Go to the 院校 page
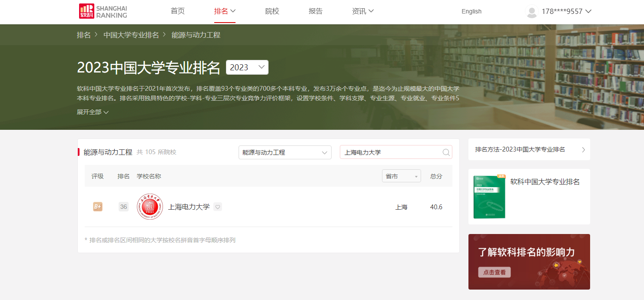This screenshot has height=300, width=644. click(x=272, y=11)
